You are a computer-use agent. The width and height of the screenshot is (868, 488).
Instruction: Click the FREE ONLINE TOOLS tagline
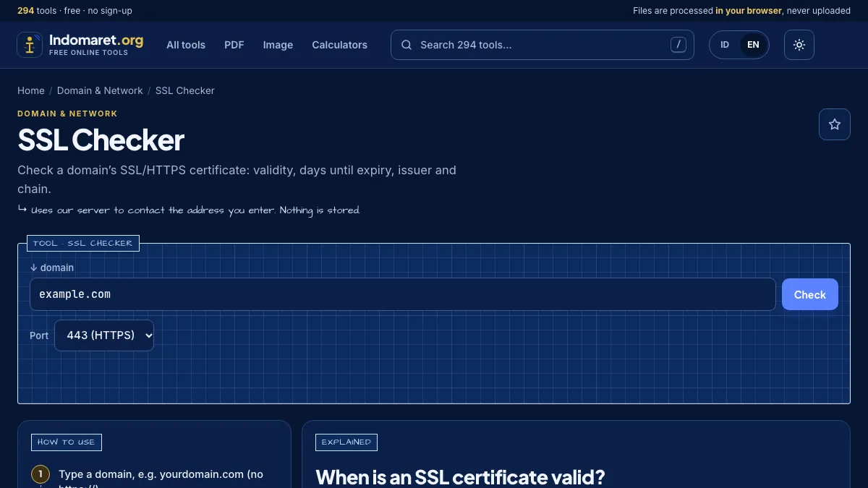pyautogui.click(x=88, y=53)
